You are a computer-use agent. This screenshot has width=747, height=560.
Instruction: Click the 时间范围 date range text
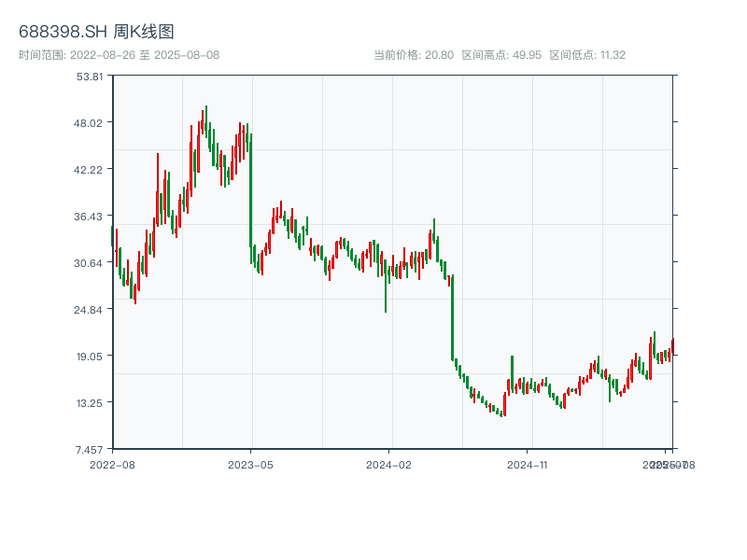click(x=119, y=55)
